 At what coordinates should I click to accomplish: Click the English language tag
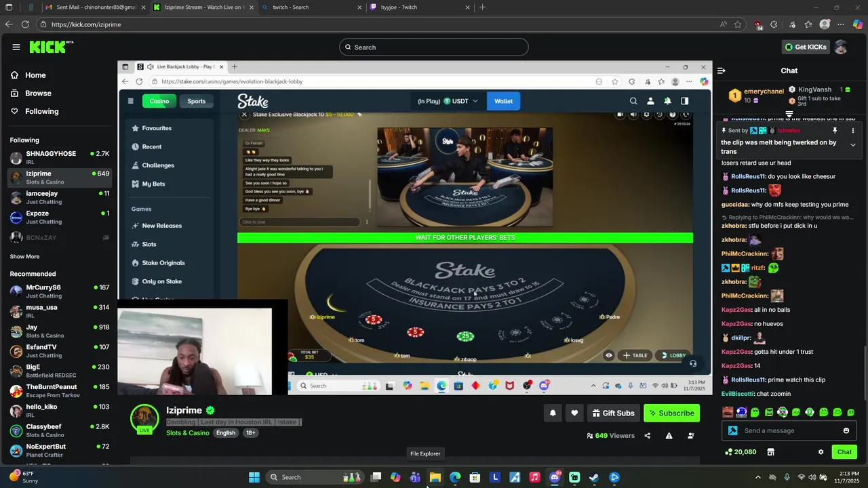pos(226,433)
